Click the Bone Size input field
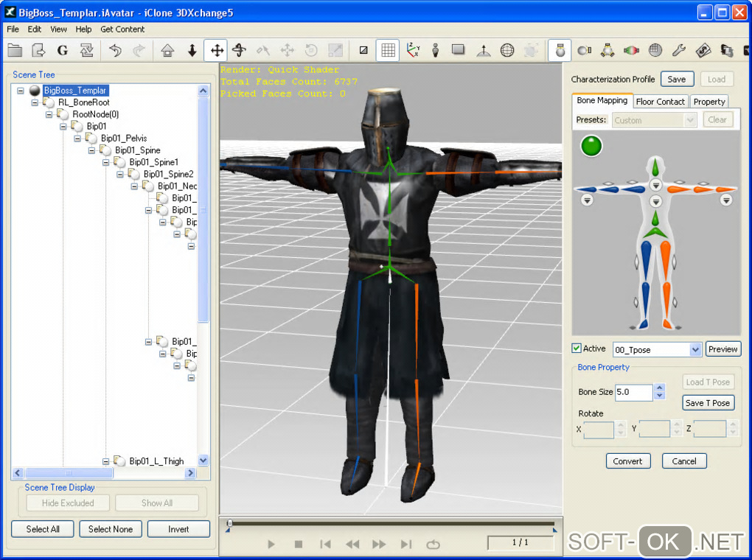The image size is (752, 560). 633,392
